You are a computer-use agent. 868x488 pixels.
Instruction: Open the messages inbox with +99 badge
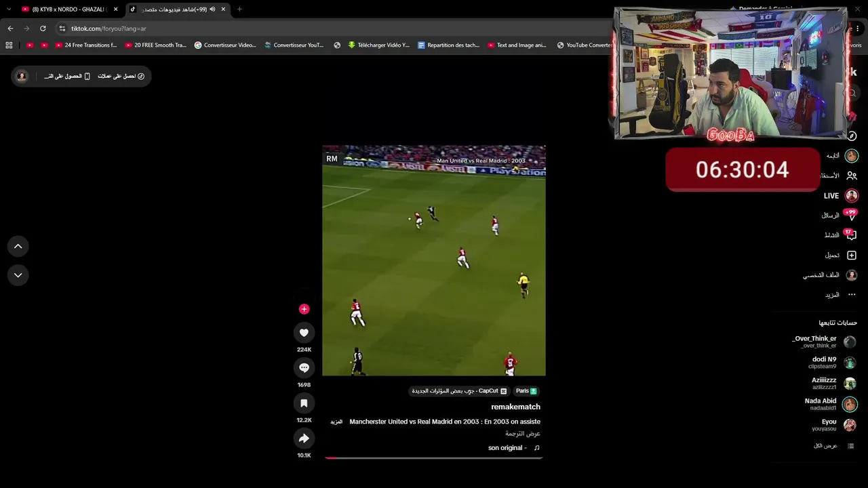coord(840,216)
